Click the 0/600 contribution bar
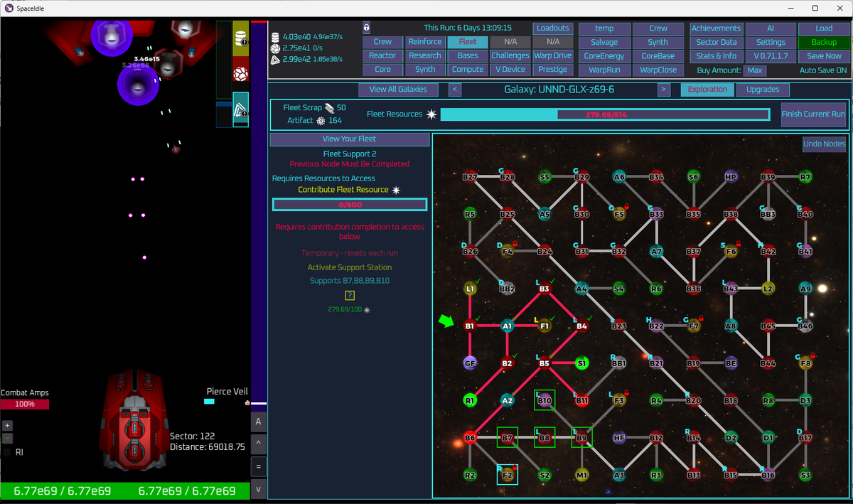 (350, 205)
